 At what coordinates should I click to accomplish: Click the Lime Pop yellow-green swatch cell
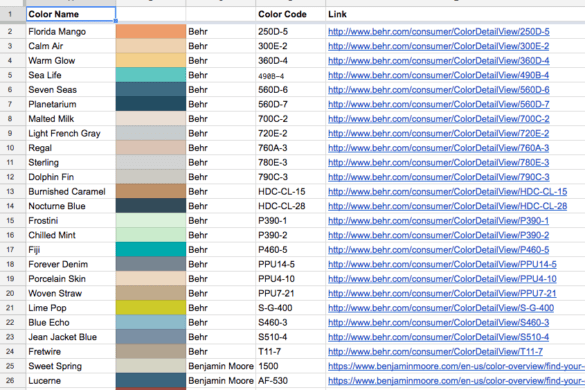pos(151,308)
